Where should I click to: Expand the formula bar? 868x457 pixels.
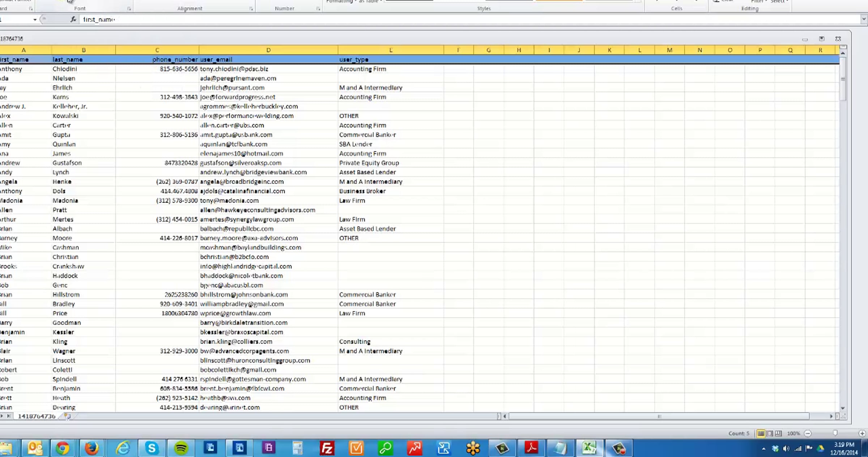pos(864,19)
